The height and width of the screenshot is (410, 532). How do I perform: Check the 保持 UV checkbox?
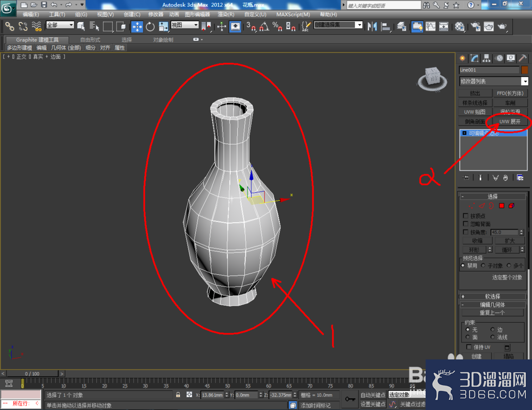[469, 347]
